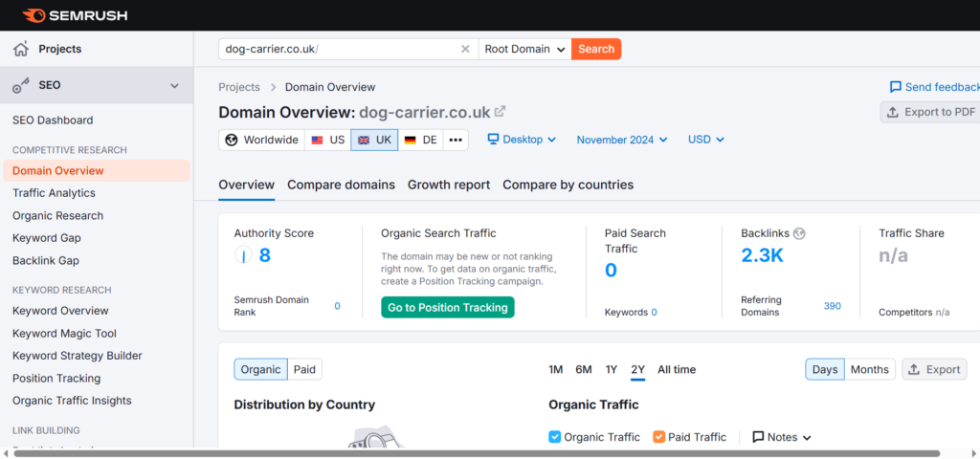Click the Send feedback link text
Screen dimensions: 980x459
tap(943, 87)
